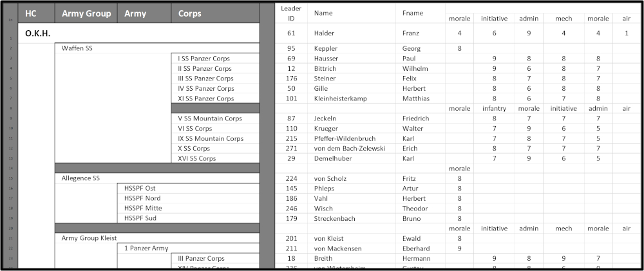Screen dimensions: 644x271
Task: Select the I SS Panzer Corps cell
Action: pyautogui.click(x=204, y=59)
